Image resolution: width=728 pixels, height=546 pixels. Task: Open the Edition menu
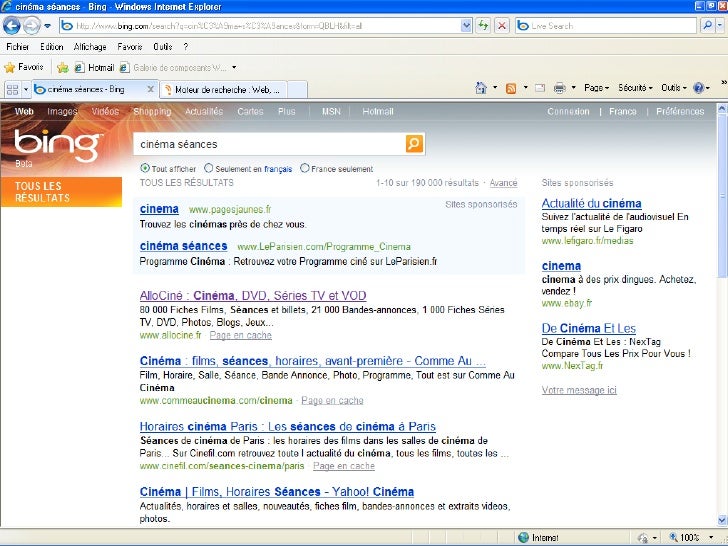coord(52,46)
